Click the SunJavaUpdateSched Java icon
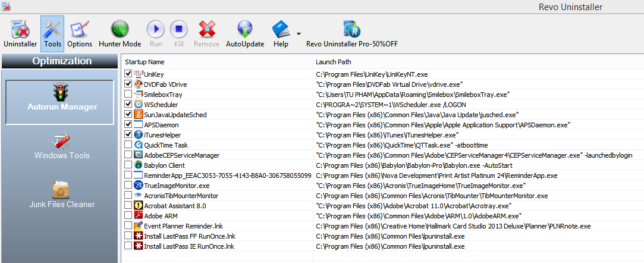The image size is (644, 263). tap(138, 115)
